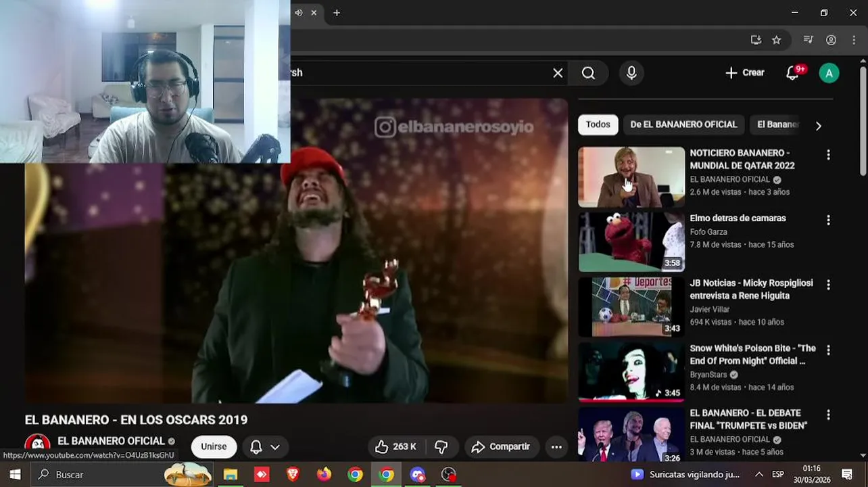Show hidden system tray icons

(x=758, y=474)
